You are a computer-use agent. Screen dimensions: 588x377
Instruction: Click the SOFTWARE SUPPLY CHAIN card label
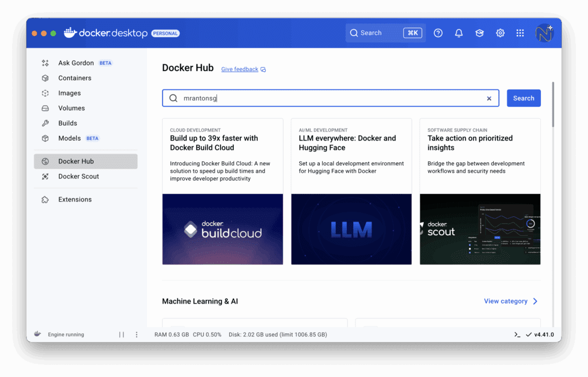(458, 130)
